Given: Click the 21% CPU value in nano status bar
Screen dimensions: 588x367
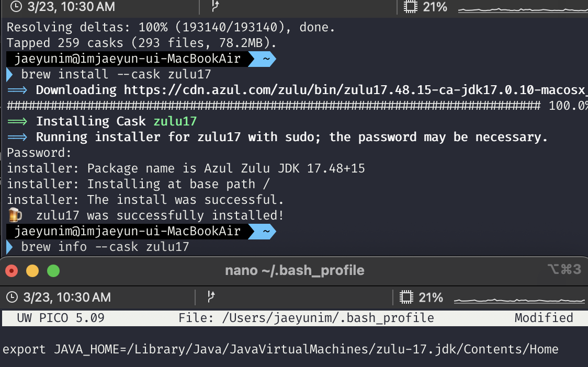Looking at the screenshot, I should click(431, 297).
